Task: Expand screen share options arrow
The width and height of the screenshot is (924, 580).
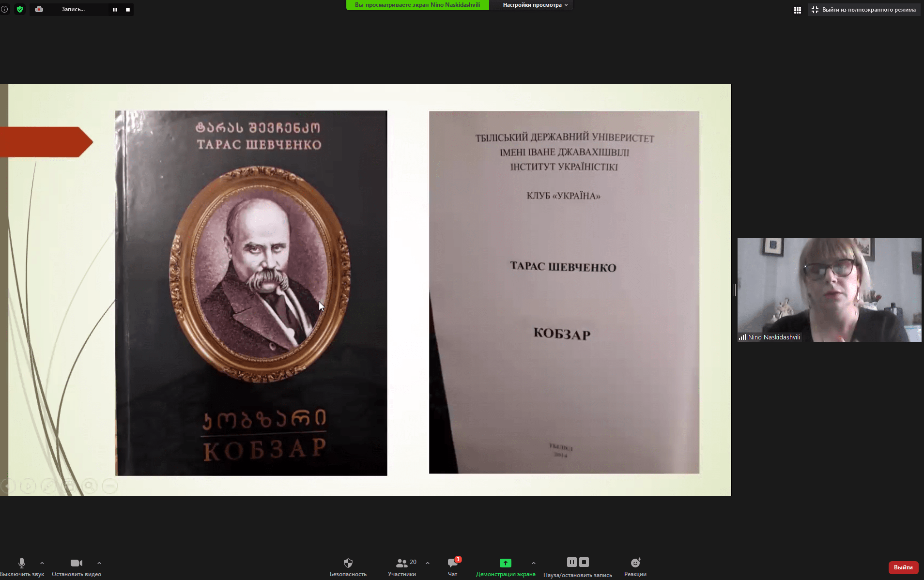Action: click(533, 563)
